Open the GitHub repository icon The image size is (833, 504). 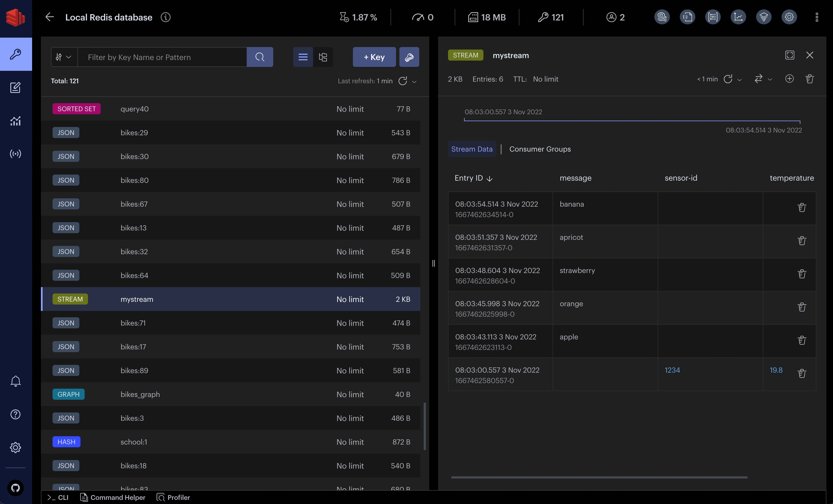[15, 488]
